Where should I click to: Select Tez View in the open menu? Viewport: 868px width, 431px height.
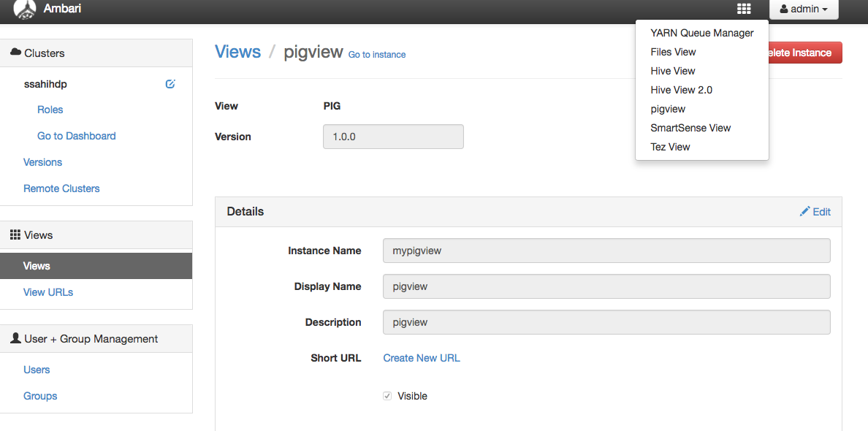pos(670,147)
